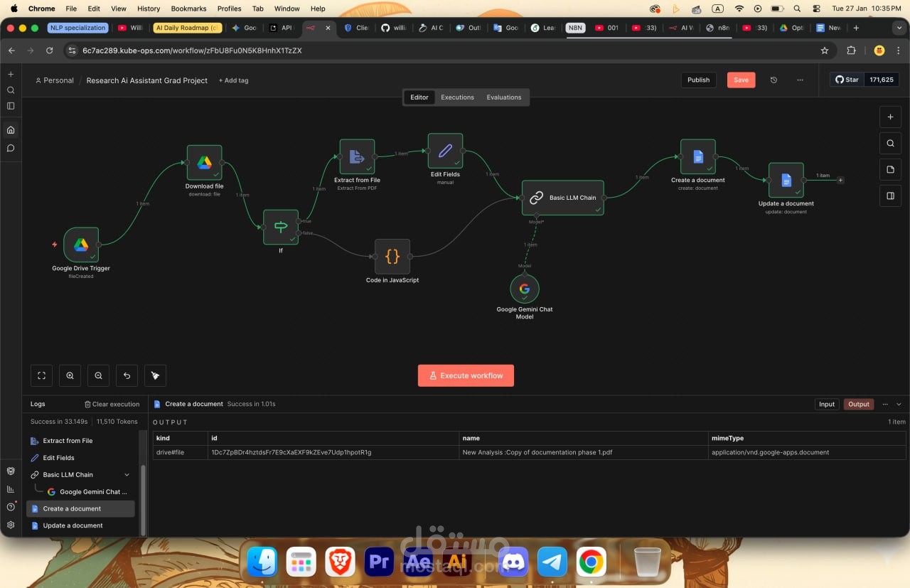Execute the workflow
Viewport: 910px width, 588px height.
466,375
